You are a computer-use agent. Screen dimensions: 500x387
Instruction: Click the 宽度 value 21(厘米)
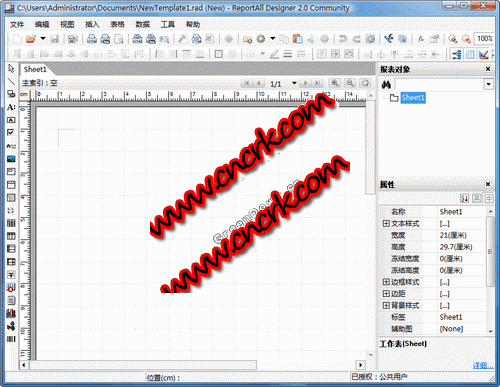pos(453,235)
